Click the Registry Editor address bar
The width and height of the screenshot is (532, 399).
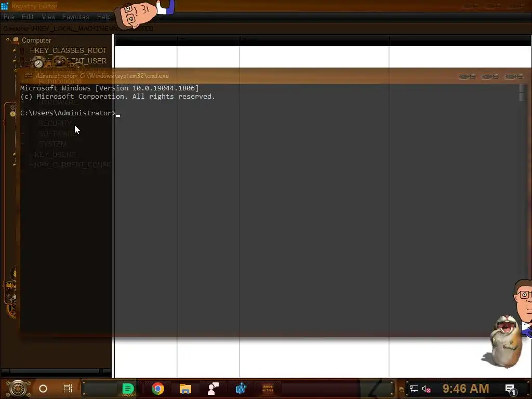pyautogui.click(x=266, y=29)
